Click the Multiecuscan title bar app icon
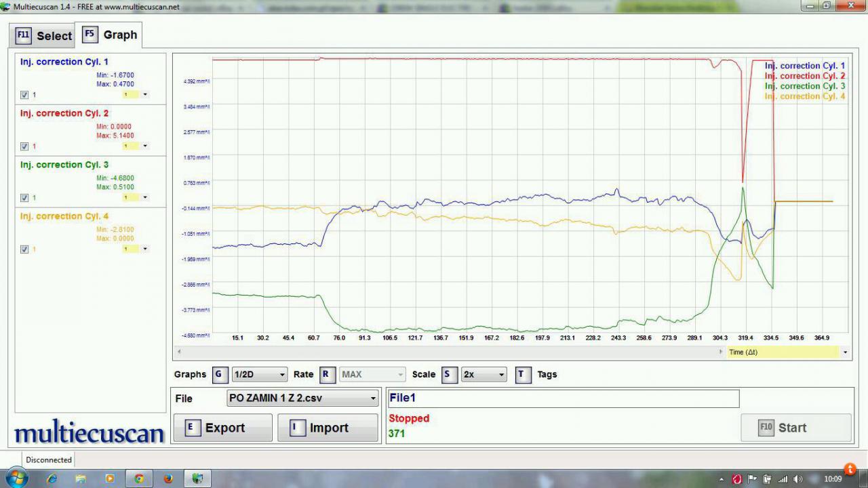This screenshot has height=488, width=868. (6, 6)
